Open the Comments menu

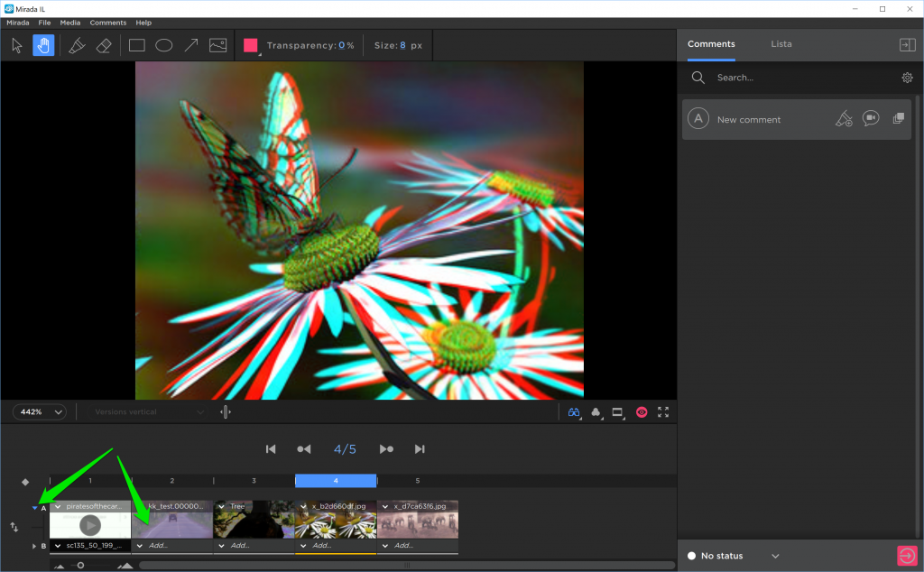(x=108, y=23)
